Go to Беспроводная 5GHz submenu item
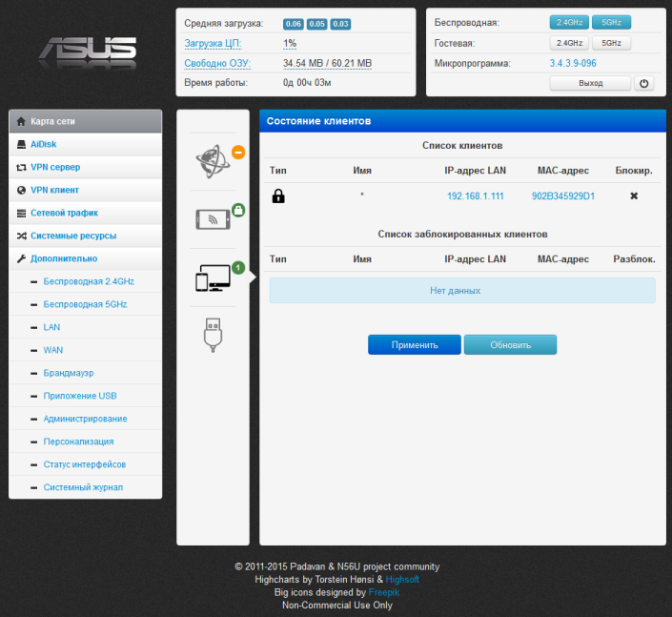 [x=85, y=304]
